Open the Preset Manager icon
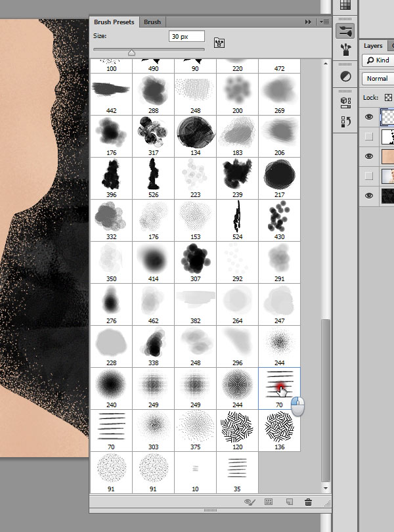 pyautogui.click(x=269, y=502)
